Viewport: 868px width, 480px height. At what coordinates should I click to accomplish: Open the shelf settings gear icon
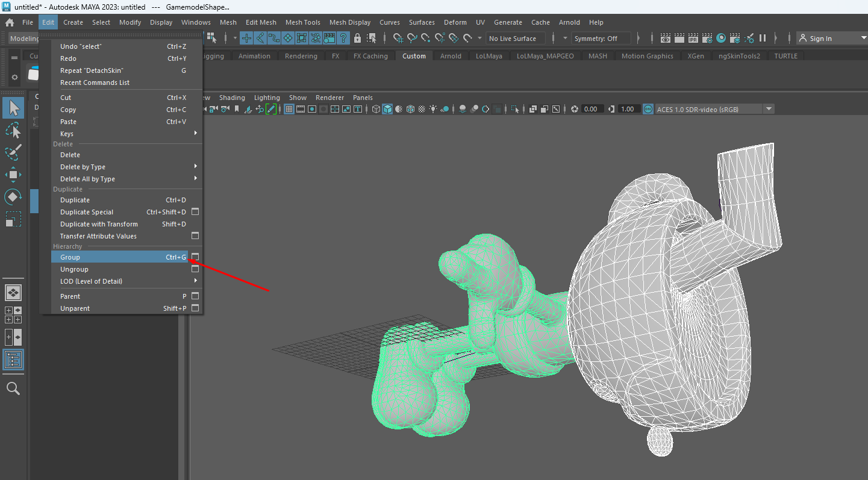pos(14,78)
